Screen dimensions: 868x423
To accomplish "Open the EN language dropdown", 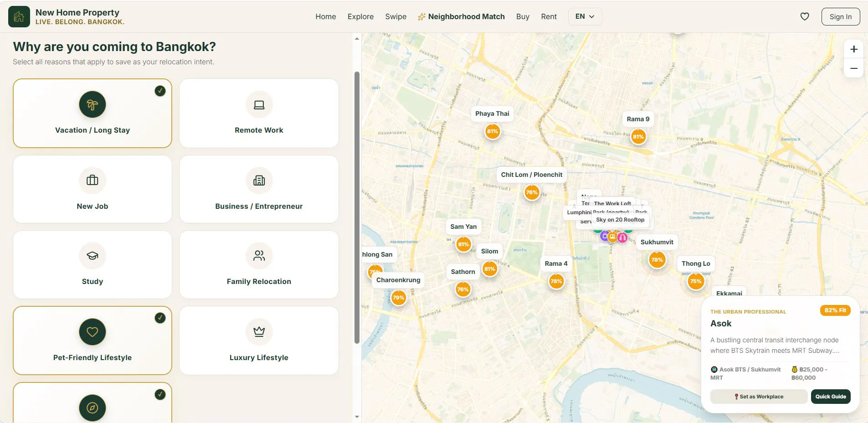I will (585, 16).
